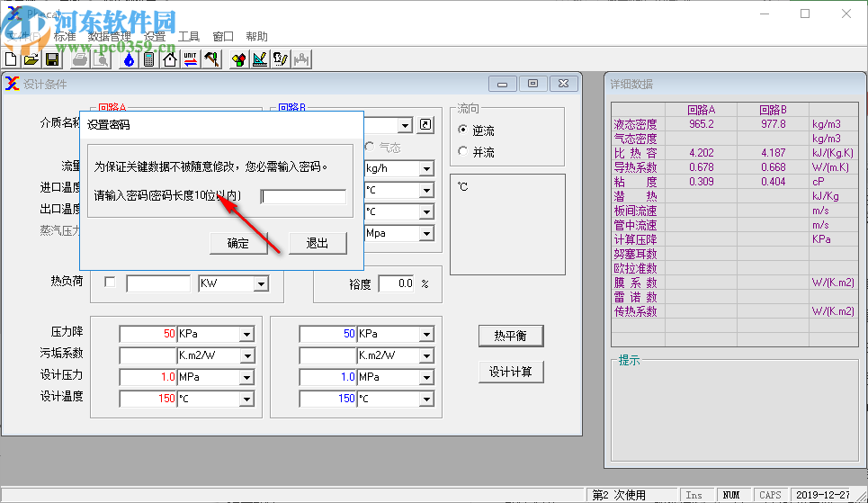The height and width of the screenshot is (503, 868).
Task: Click circuit B design pressure field showing 1.0
Action: (327, 377)
